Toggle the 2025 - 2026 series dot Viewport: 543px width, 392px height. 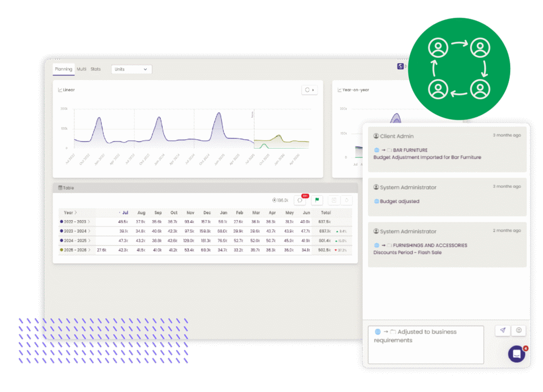pyautogui.click(x=62, y=250)
